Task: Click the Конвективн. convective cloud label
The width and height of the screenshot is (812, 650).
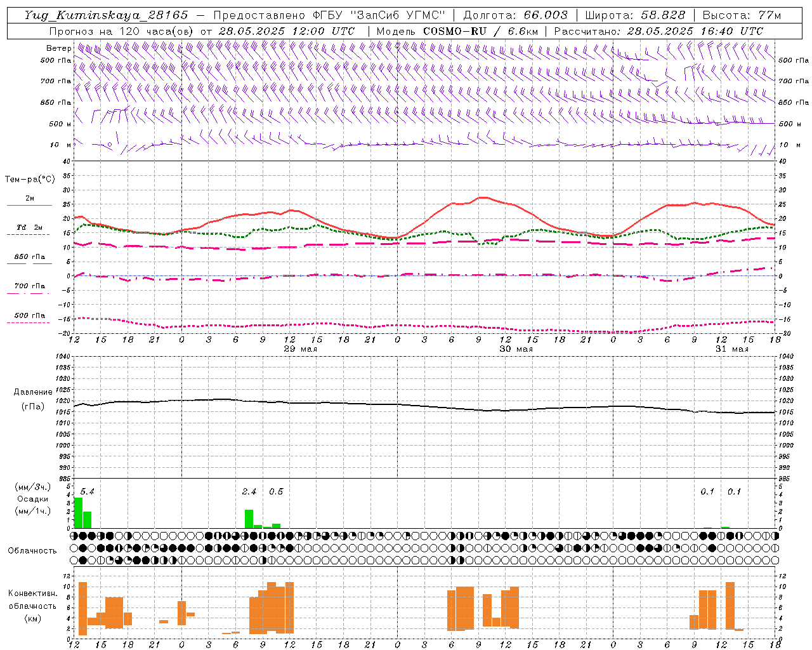Action: tap(33, 594)
